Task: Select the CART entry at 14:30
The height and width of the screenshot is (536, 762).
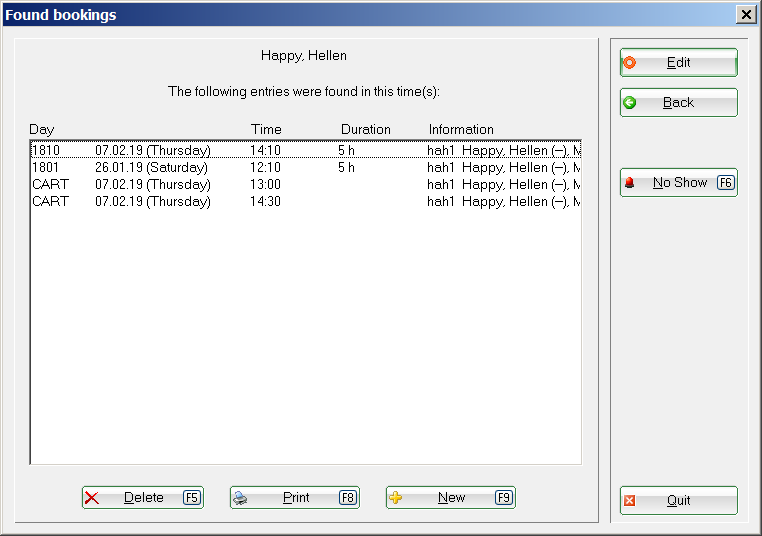Action: 306,201
